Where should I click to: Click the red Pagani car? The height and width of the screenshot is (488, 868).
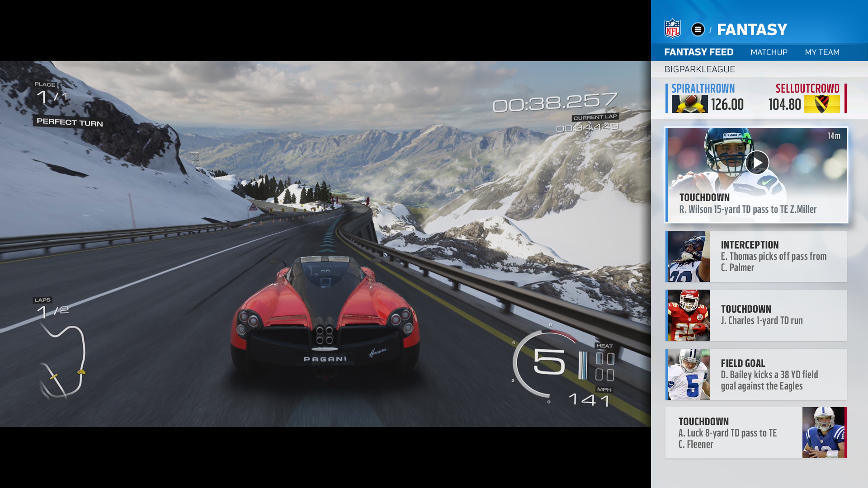[x=325, y=320]
